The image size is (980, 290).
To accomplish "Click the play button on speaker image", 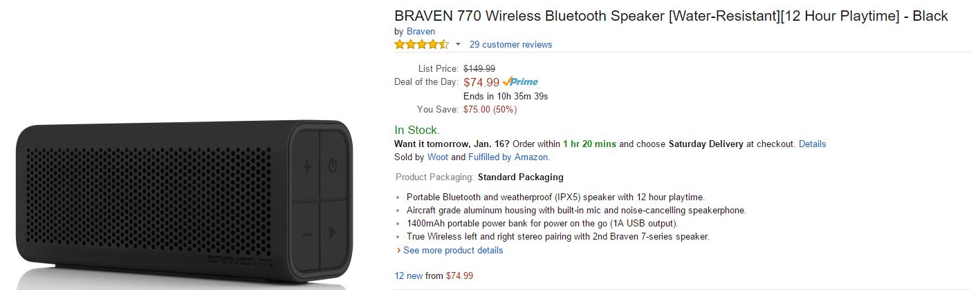I will click(332, 233).
